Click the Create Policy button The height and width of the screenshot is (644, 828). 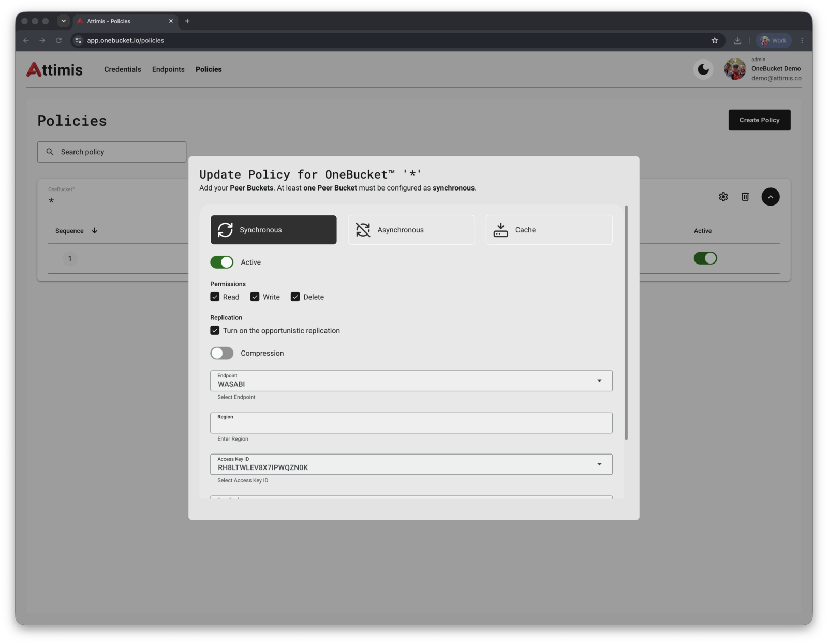tap(759, 120)
